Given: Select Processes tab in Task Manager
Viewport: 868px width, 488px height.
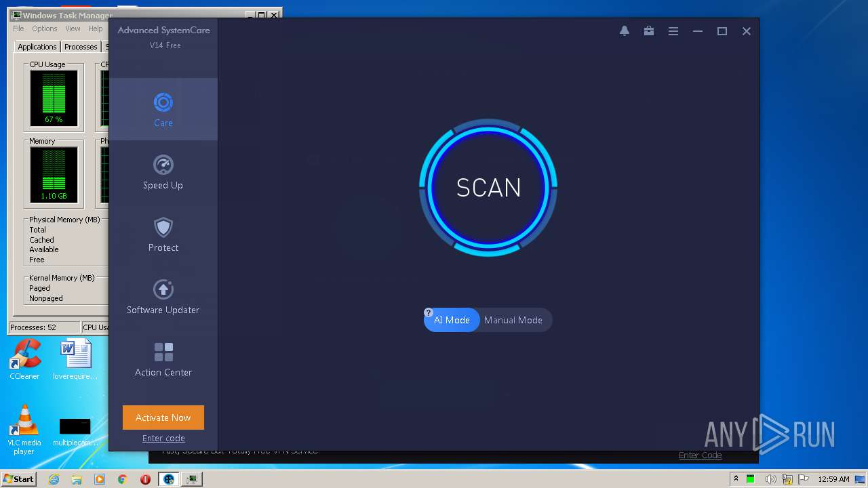Looking at the screenshot, I should (x=81, y=47).
